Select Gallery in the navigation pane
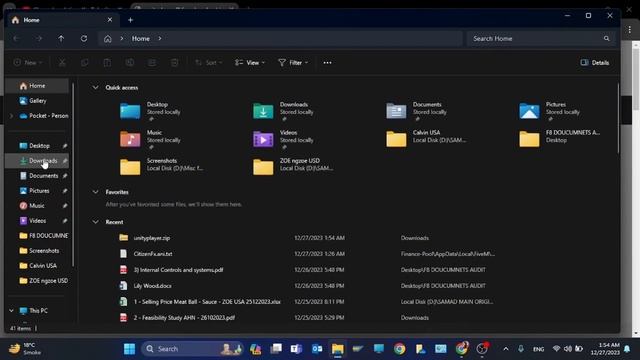The height and width of the screenshot is (360, 640). pyautogui.click(x=37, y=101)
